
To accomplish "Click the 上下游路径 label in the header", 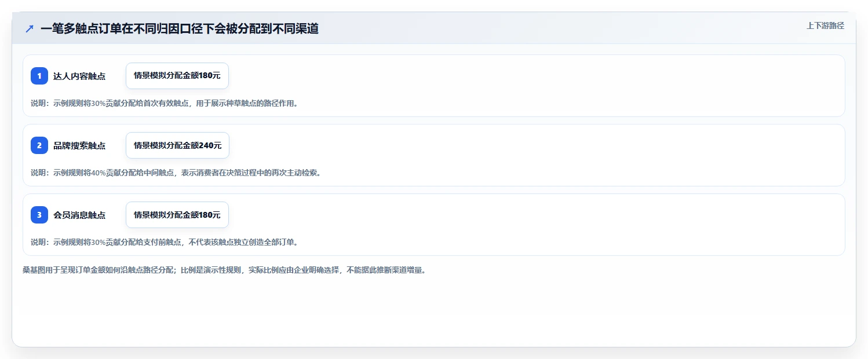I will point(825,25).
